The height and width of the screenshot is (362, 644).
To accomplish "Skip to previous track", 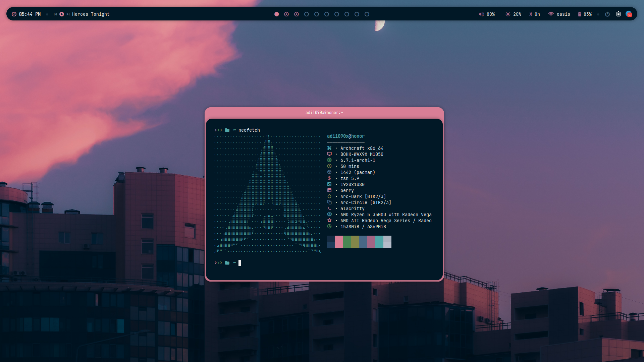I will coord(55,14).
